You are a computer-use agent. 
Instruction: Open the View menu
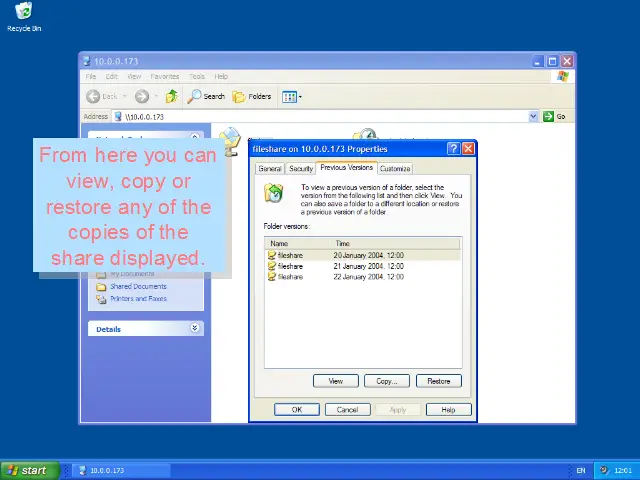point(134,76)
